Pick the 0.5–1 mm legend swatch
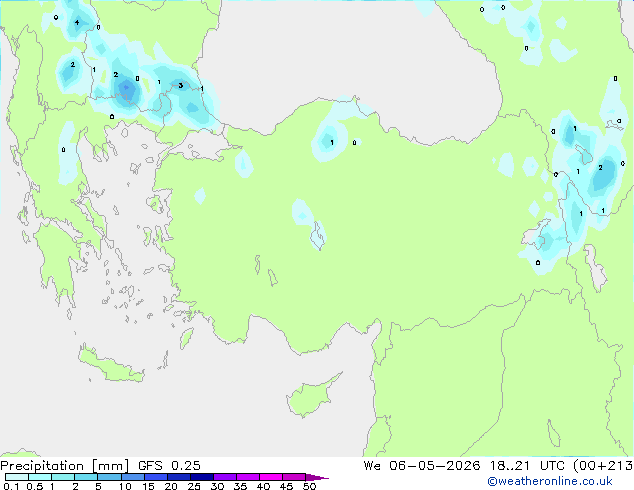 pyautogui.click(x=40, y=477)
